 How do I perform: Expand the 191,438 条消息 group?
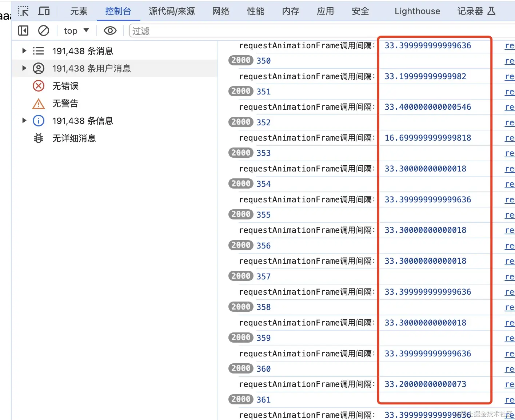click(x=24, y=51)
